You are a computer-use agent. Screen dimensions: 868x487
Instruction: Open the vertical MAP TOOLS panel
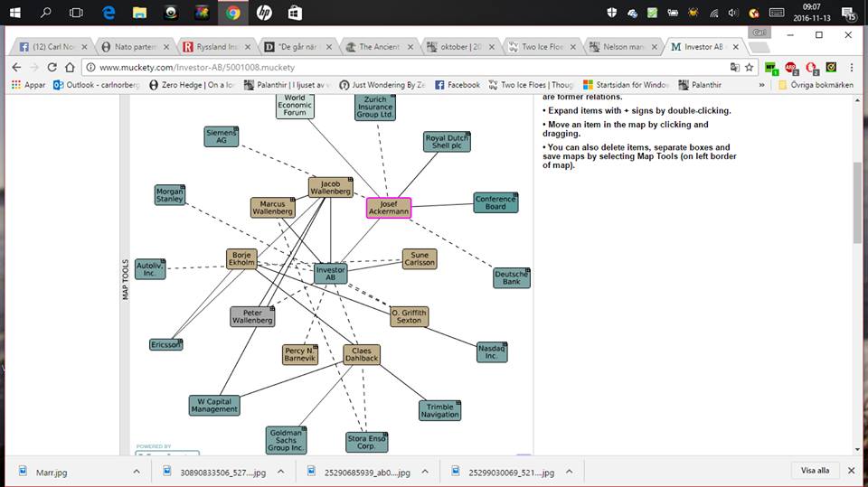pos(126,278)
